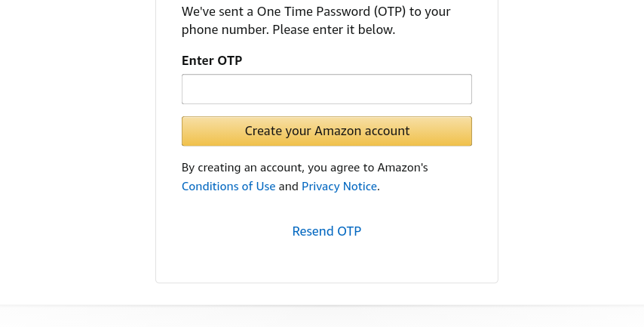Click the word 'and' between policy links
The height and width of the screenshot is (327, 644).
pyautogui.click(x=289, y=186)
